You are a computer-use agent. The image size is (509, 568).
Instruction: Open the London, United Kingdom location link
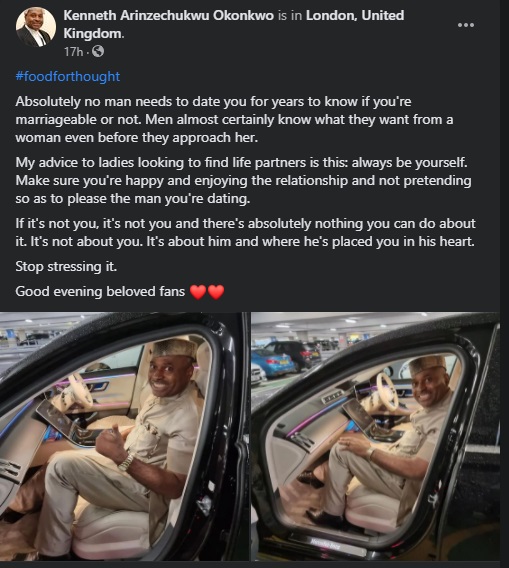234,24
